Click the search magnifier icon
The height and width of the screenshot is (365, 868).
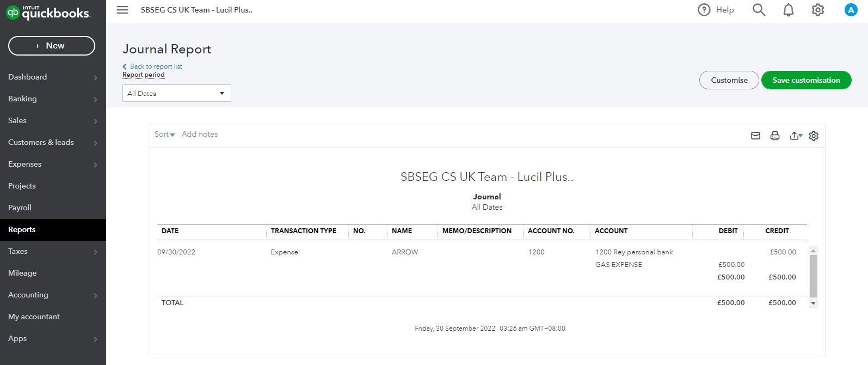759,10
